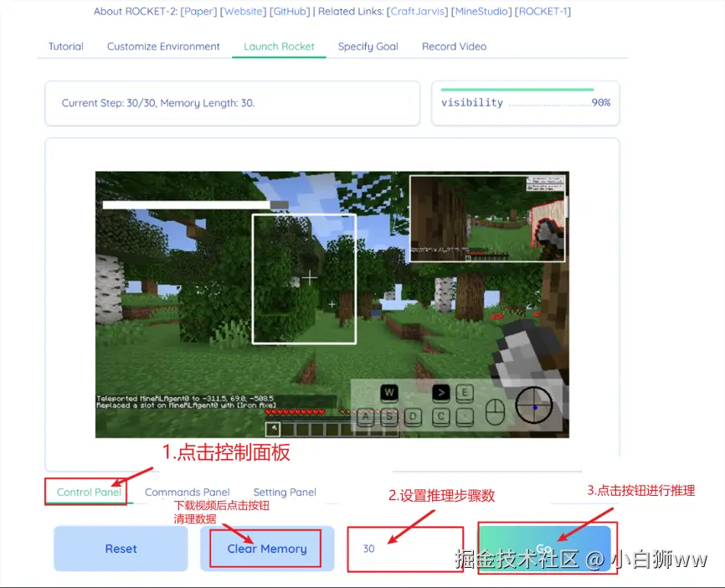Click the Current Step status text

pyautogui.click(x=158, y=103)
